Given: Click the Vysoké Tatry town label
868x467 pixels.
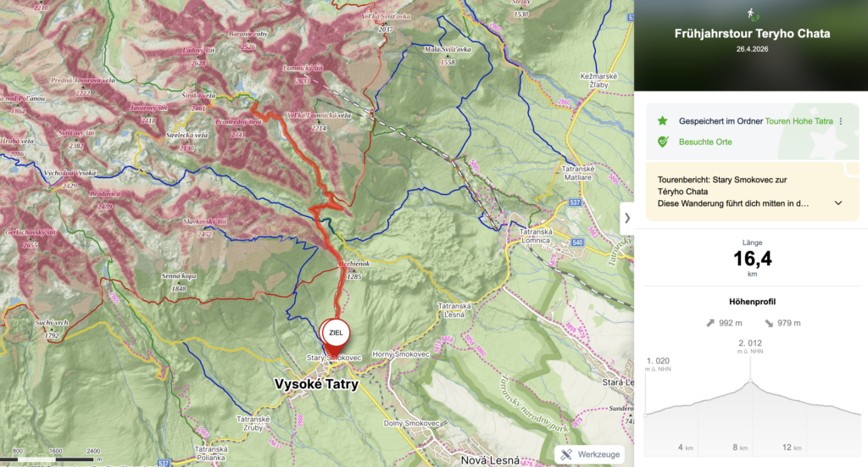Looking at the screenshot, I should (317, 384).
